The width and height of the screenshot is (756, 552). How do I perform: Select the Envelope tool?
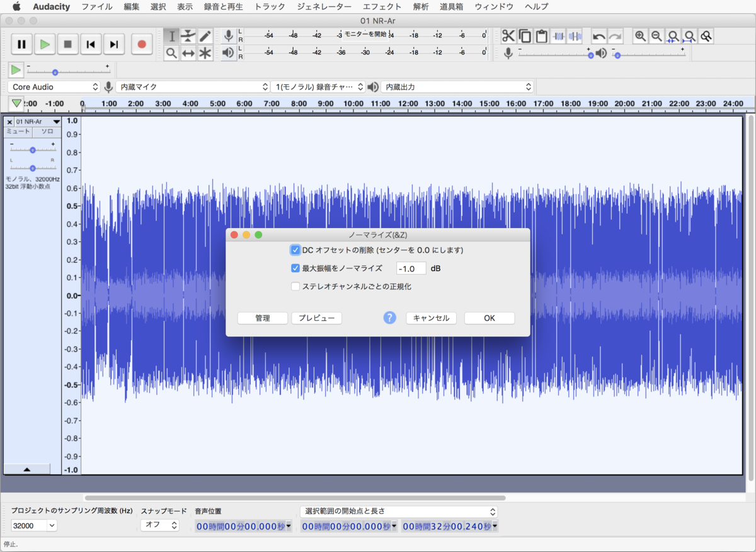coord(188,37)
